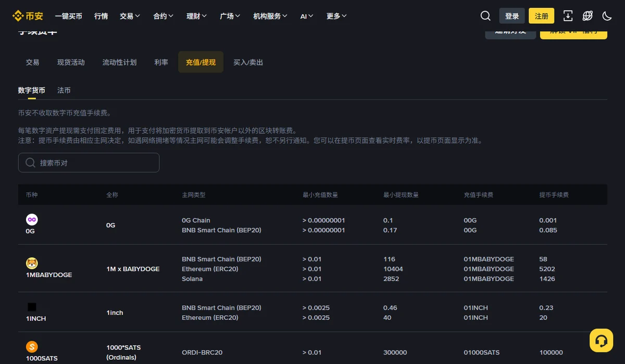Click the 300000 minimum withdrawal value
Screen dimensions: 625x364
[395, 352]
